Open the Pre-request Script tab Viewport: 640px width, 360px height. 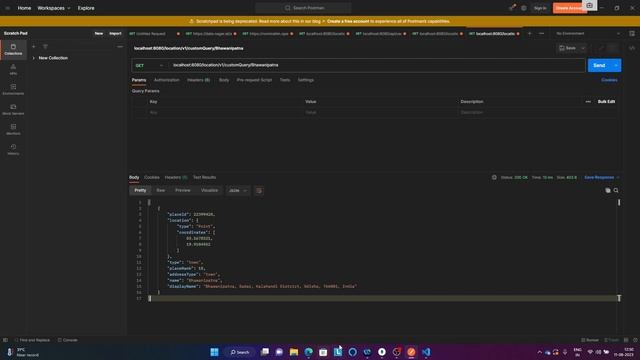click(254, 80)
